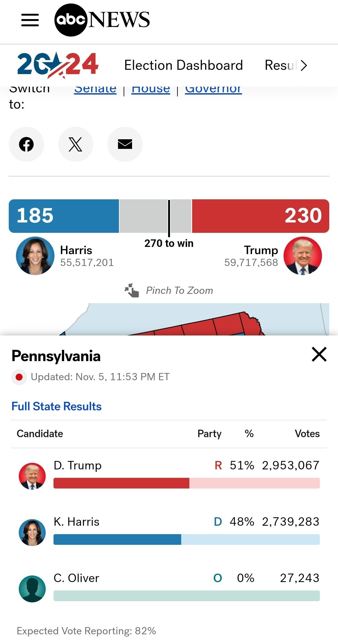
Task: Close the Pennsylvania results panel
Action: pos(319,354)
